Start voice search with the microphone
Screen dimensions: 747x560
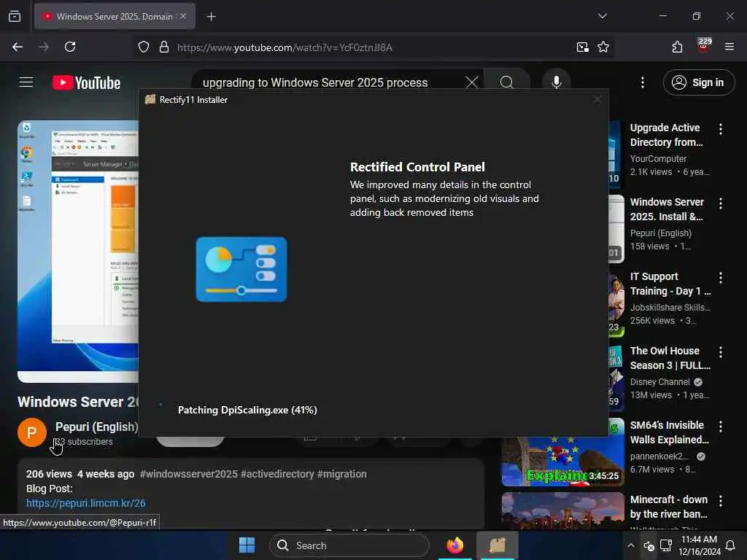tap(556, 82)
